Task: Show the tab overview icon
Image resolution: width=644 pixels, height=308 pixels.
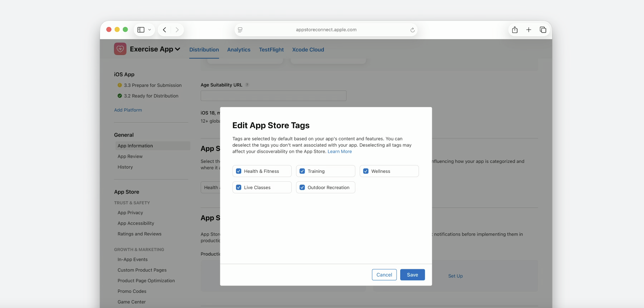Action: click(543, 30)
